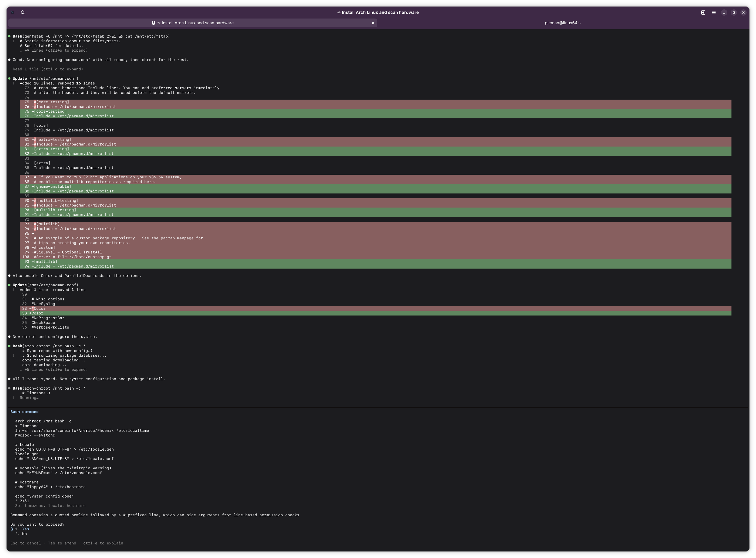Select the Install Arch Linux and scan hardware tab

click(195, 23)
